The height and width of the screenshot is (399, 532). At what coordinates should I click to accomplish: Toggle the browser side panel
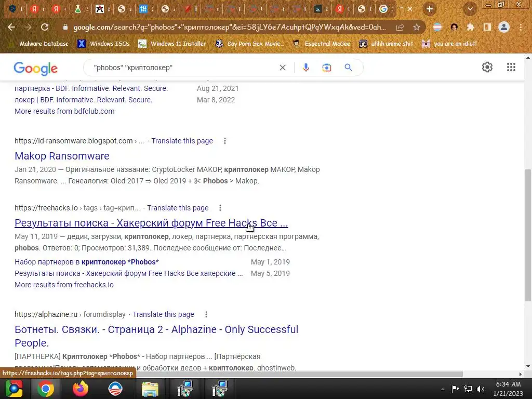click(x=487, y=27)
